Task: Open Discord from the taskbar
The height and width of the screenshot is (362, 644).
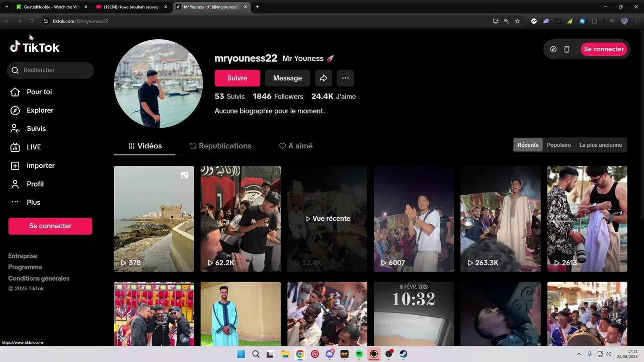Action: pyautogui.click(x=330, y=354)
